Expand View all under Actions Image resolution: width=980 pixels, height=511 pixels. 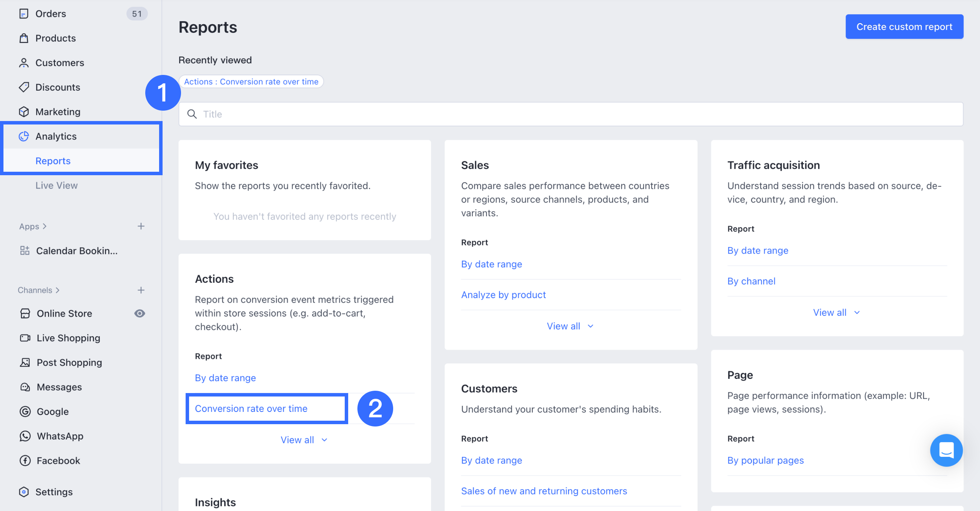[304, 440]
